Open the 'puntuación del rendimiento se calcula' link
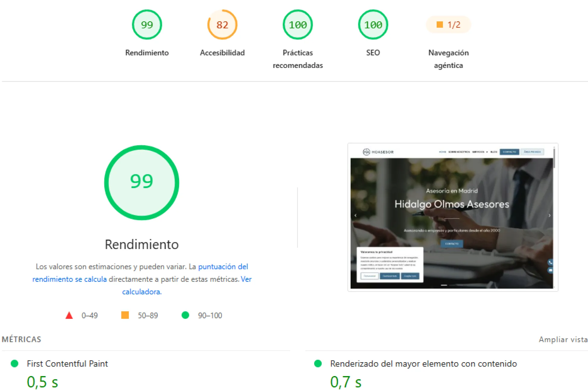This screenshot has height=390, width=588. click(x=140, y=273)
